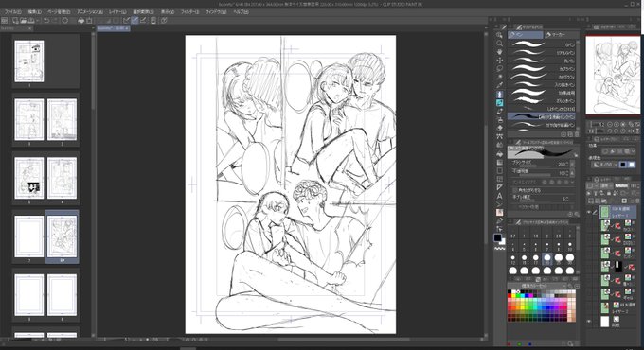
Task: Select brush size preset 25
Action: [559, 258]
